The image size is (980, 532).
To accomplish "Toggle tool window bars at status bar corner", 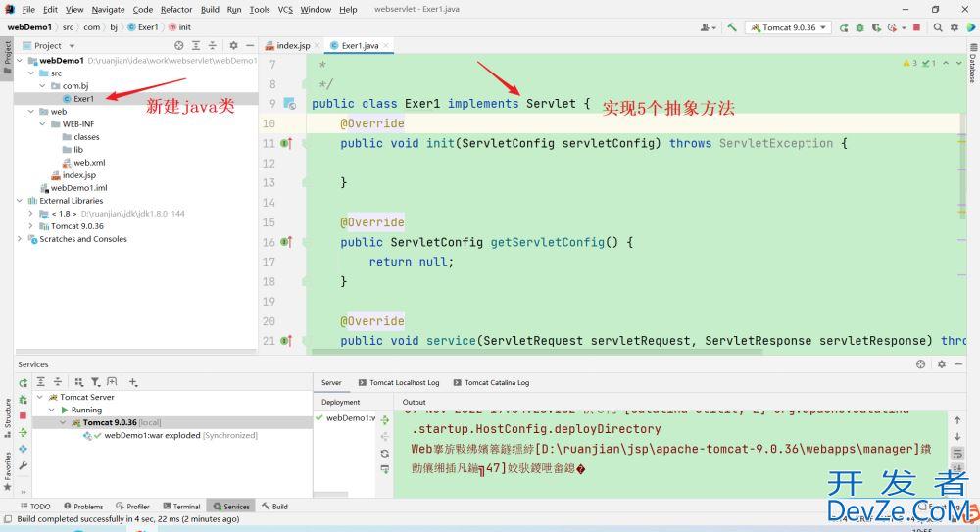I will (8, 519).
